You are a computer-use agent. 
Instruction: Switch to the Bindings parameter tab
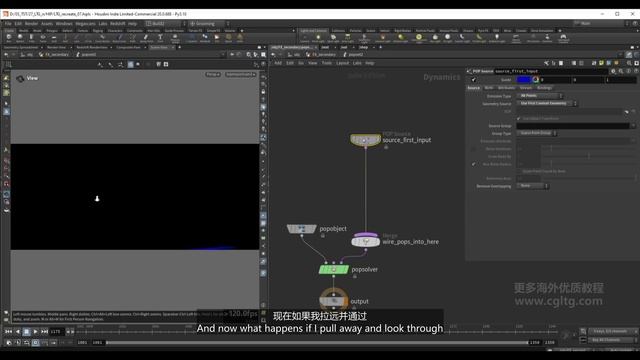point(544,88)
